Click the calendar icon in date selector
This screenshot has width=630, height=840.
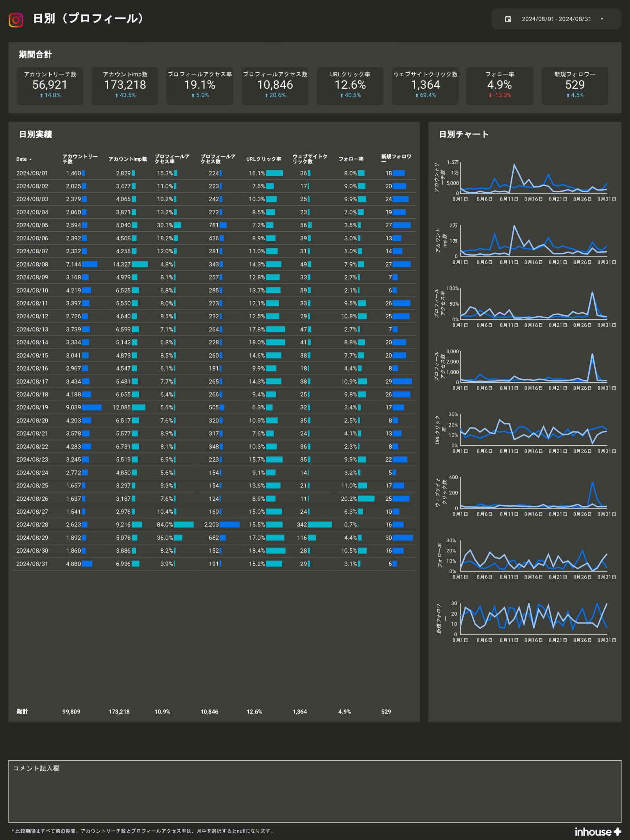click(x=508, y=19)
